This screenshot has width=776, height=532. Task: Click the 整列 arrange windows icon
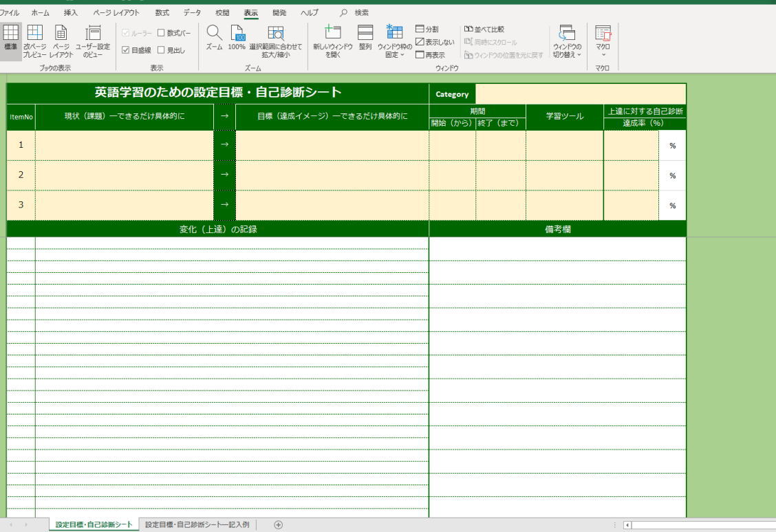pos(365,38)
